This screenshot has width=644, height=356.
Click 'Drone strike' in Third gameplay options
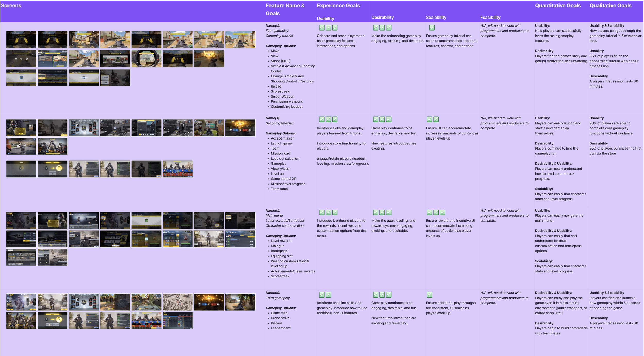click(x=280, y=318)
